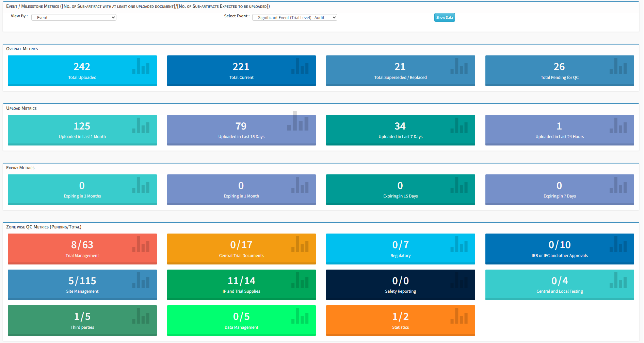Open the View By dropdown
Viewport: 644px width, 343px height.
tap(74, 17)
